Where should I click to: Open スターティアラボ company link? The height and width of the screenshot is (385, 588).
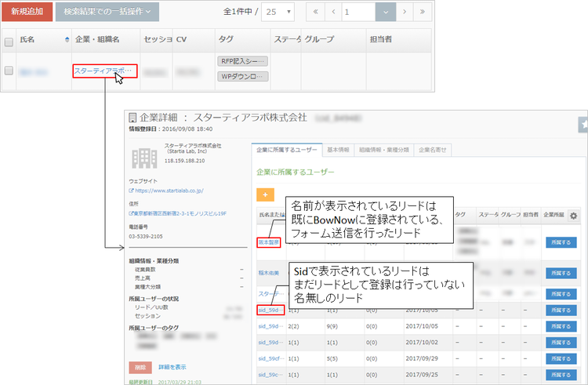(x=104, y=71)
